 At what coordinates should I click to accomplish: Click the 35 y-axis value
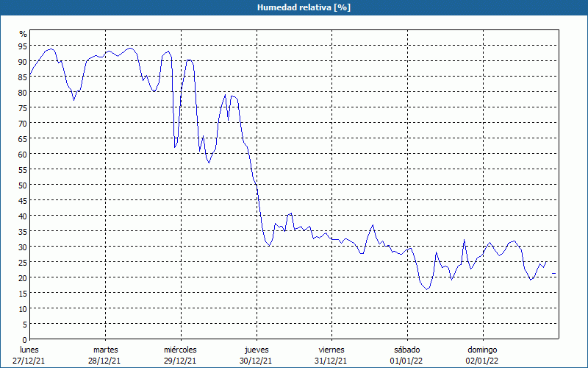pyautogui.click(x=23, y=232)
